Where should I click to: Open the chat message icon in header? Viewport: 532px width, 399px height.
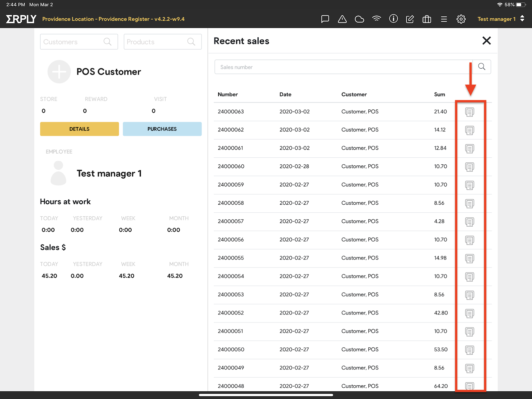coord(325,19)
